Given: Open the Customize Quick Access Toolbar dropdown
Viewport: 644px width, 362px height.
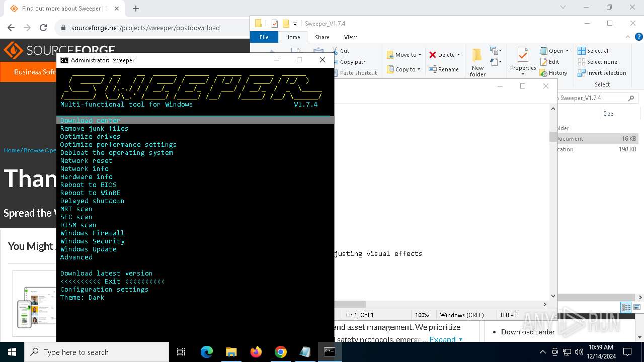Looking at the screenshot, I should (295, 24).
